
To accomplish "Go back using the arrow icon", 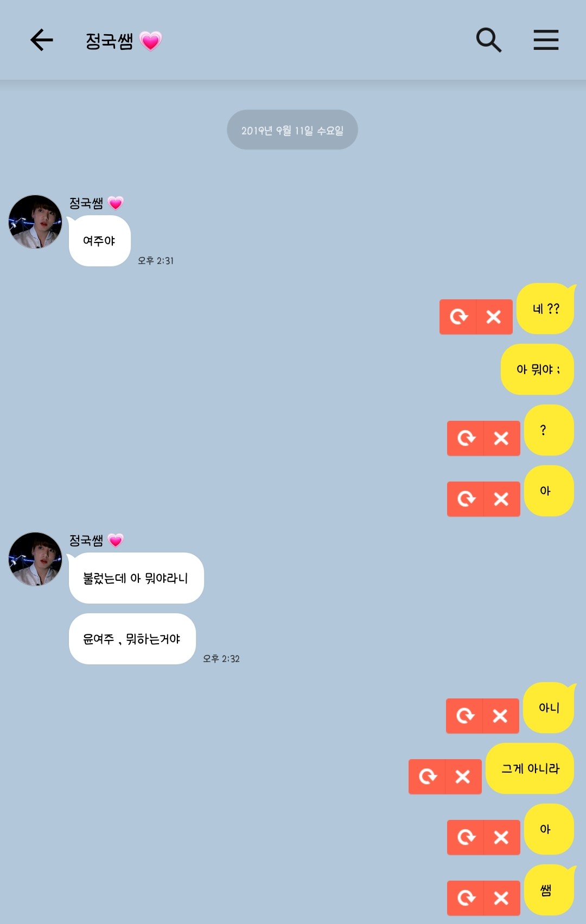I will (41, 40).
